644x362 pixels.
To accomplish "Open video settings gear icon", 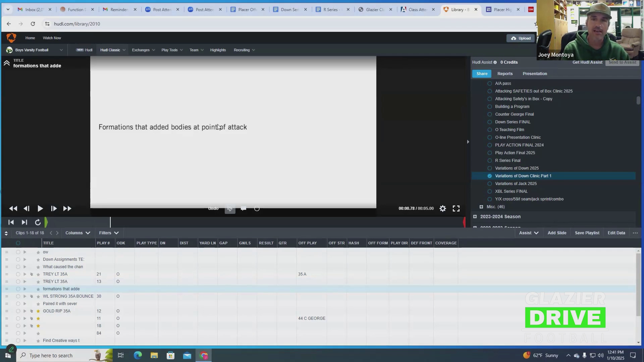I will coord(443,208).
